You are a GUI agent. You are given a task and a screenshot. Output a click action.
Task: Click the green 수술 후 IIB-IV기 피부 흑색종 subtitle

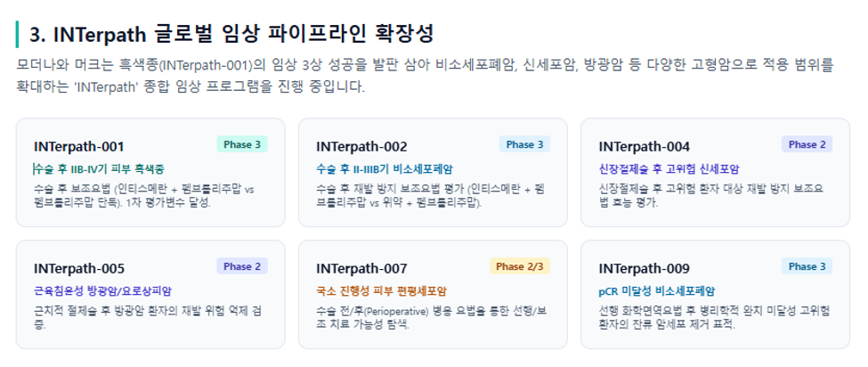point(99,169)
